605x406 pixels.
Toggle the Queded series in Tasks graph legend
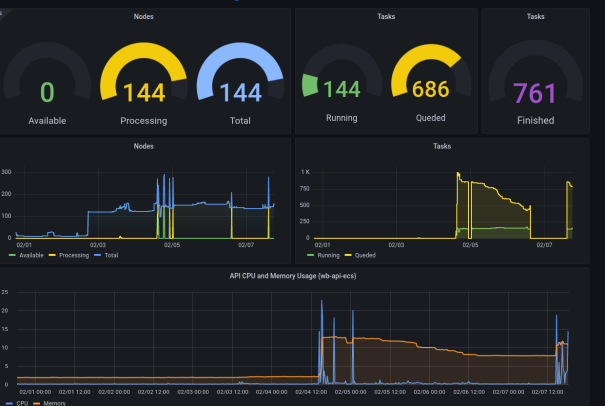pos(365,255)
